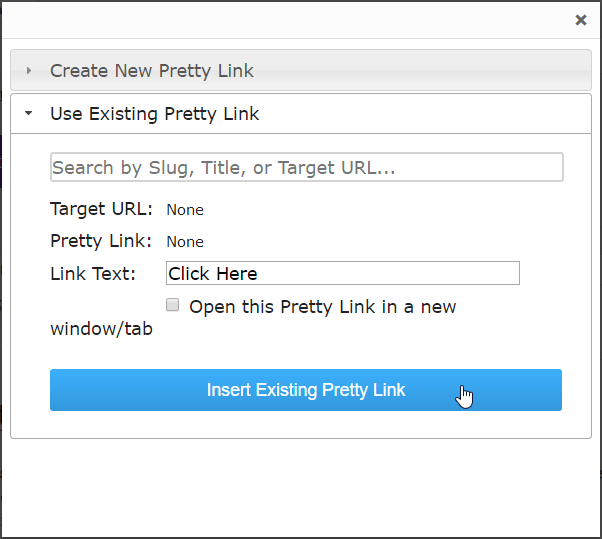
Task: Click the Link Text label
Action: click(93, 274)
